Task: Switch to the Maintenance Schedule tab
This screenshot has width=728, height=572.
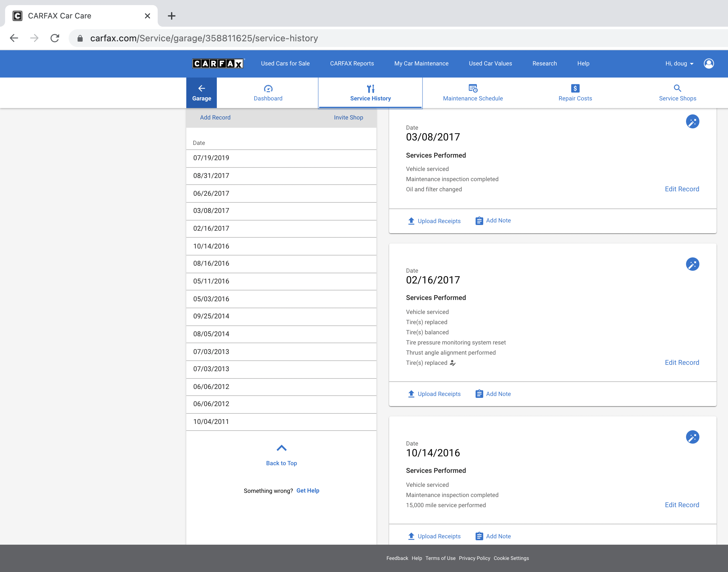Action: 473,93
